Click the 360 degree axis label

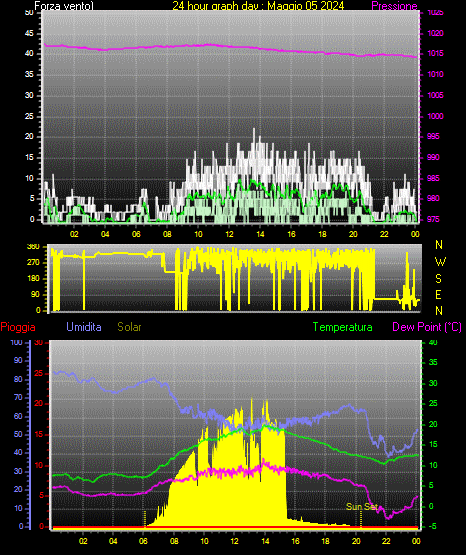34,247
